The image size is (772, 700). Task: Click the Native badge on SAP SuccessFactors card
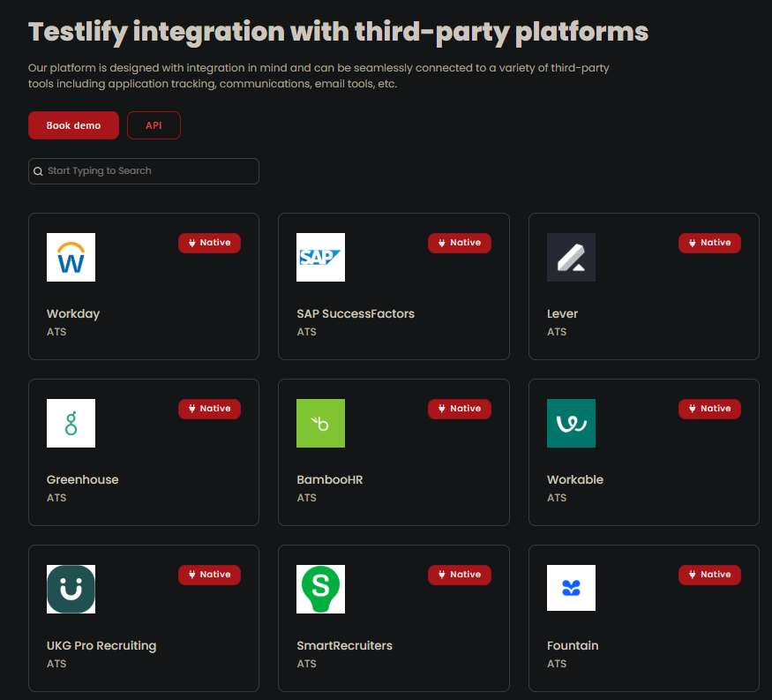tap(460, 243)
